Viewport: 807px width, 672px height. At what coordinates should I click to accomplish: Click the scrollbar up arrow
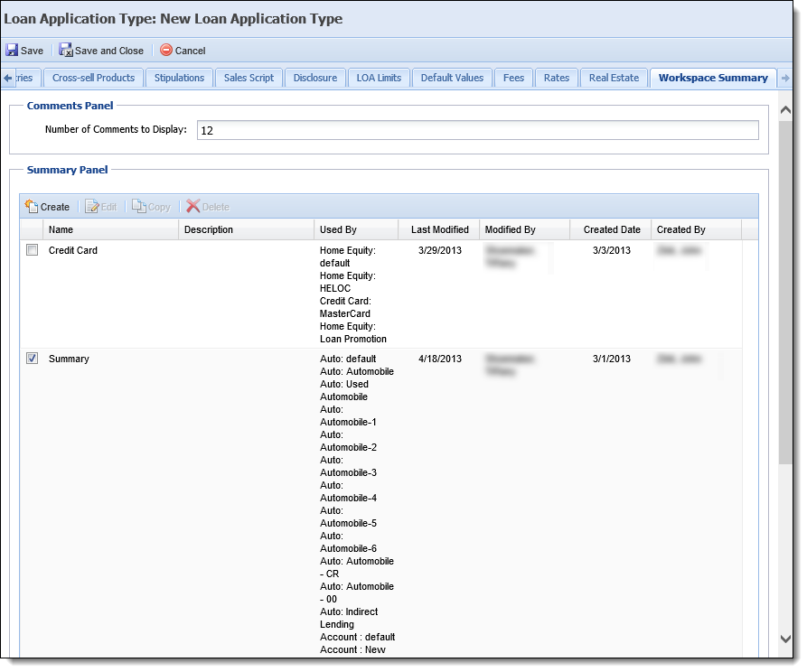[785, 109]
